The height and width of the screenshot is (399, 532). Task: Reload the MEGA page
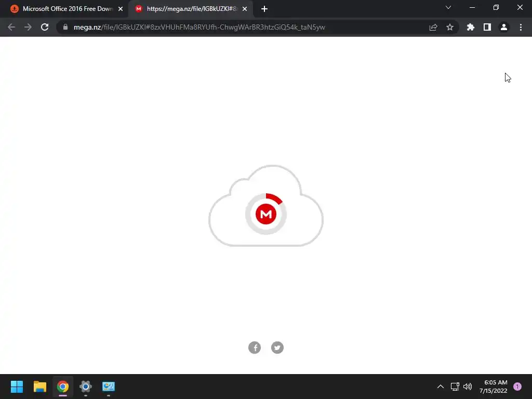tap(45, 27)
